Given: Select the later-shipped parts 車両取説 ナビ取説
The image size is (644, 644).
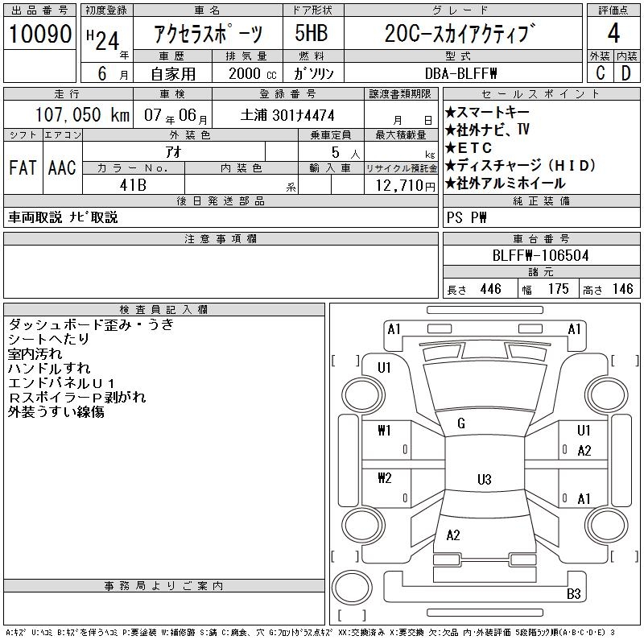Looking at the screenshot, I should click(x=63, y=217).
